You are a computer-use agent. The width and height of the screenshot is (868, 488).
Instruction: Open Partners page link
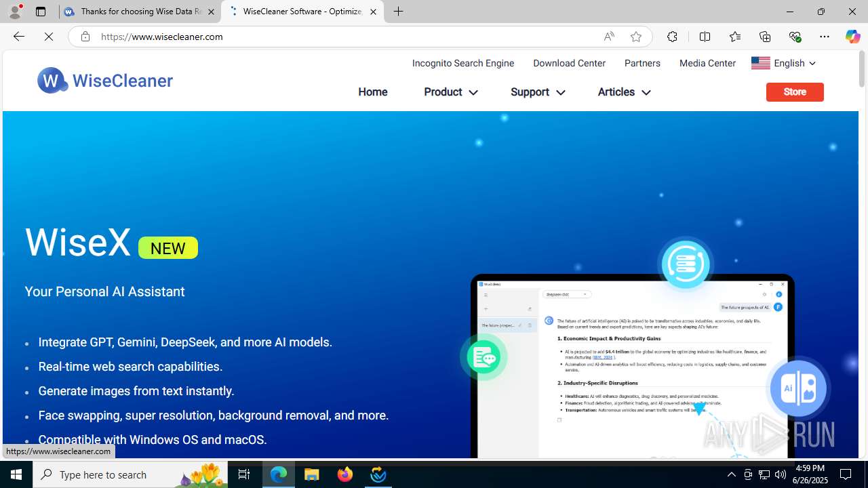click(642, 63)
